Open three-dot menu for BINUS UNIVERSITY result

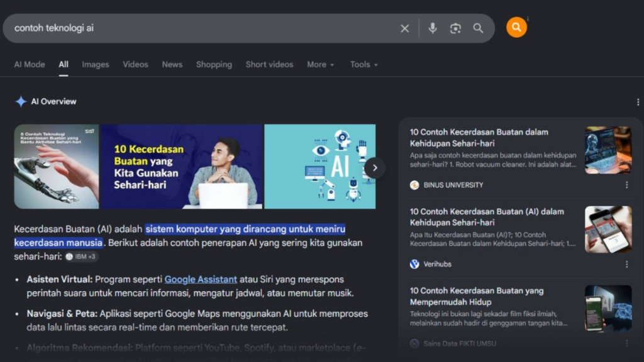[x=626, y=185]
